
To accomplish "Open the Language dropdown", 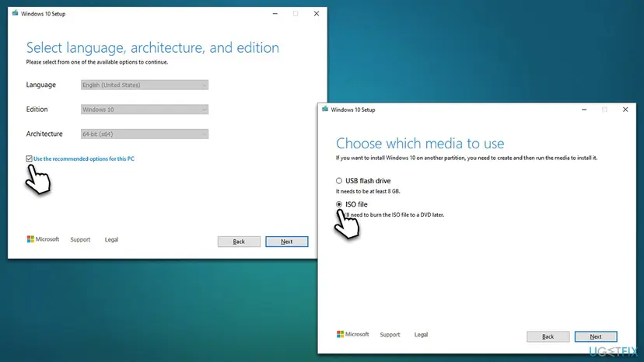I will pos(145,85).
